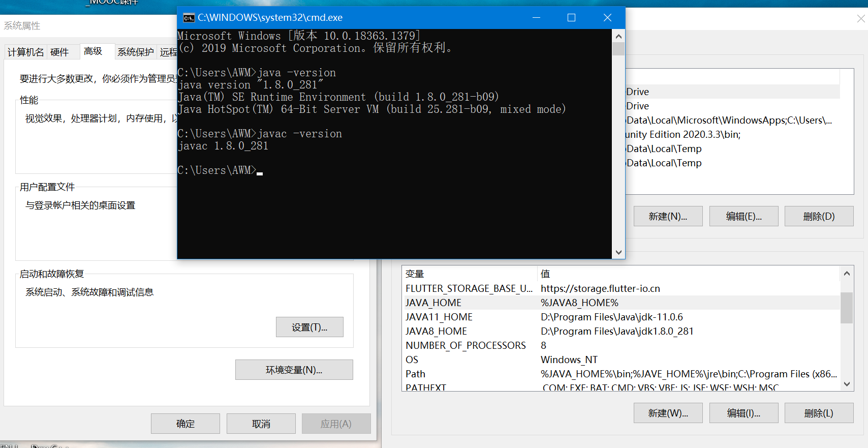Click the 值 column header
This screenshot has width=868, height=448.
(689, 274)
